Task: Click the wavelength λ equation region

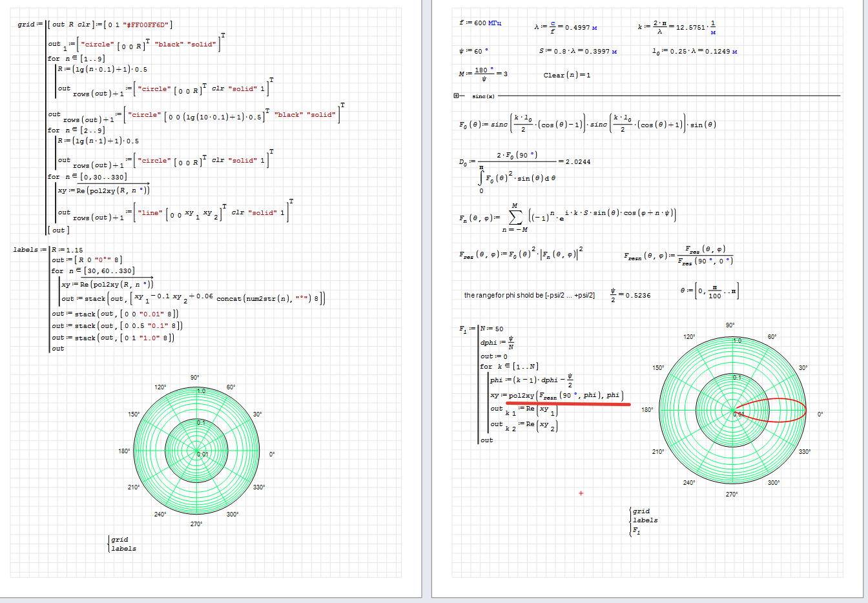Action: 565,27
